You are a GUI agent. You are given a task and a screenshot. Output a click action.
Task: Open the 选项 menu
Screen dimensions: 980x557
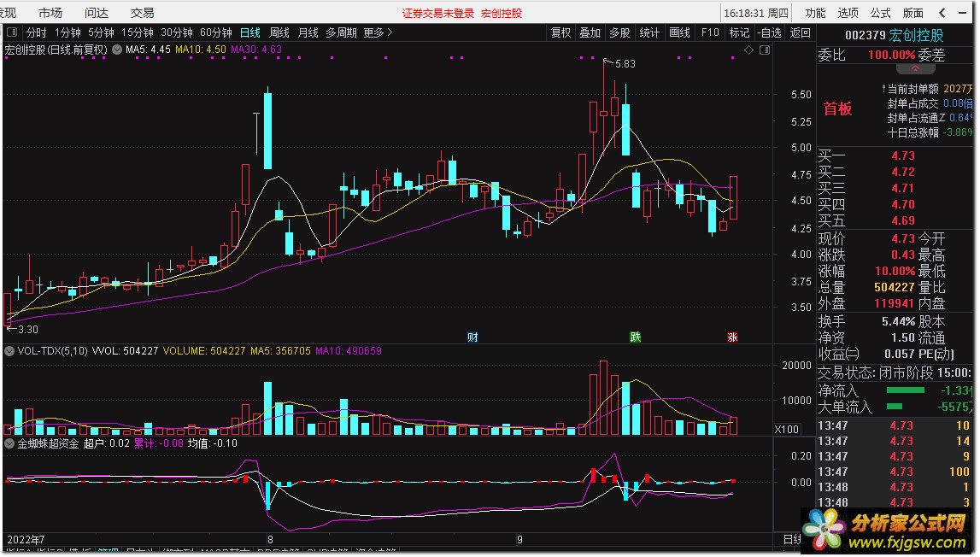click(848, 13)
